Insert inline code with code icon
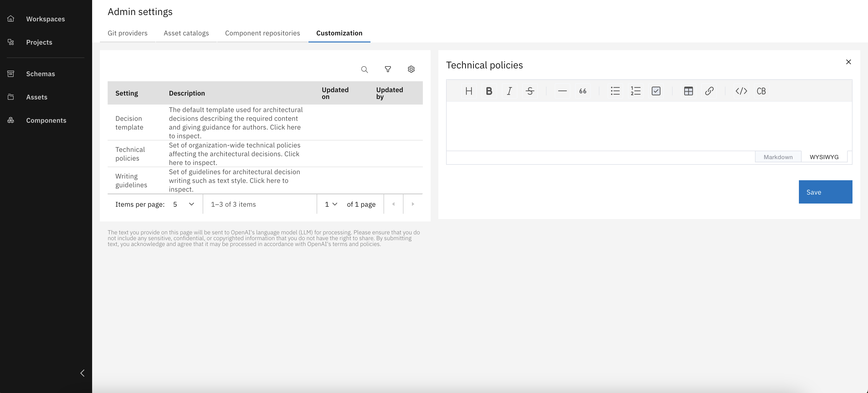This screenshot has width=868, height=393. coord(741,91)
